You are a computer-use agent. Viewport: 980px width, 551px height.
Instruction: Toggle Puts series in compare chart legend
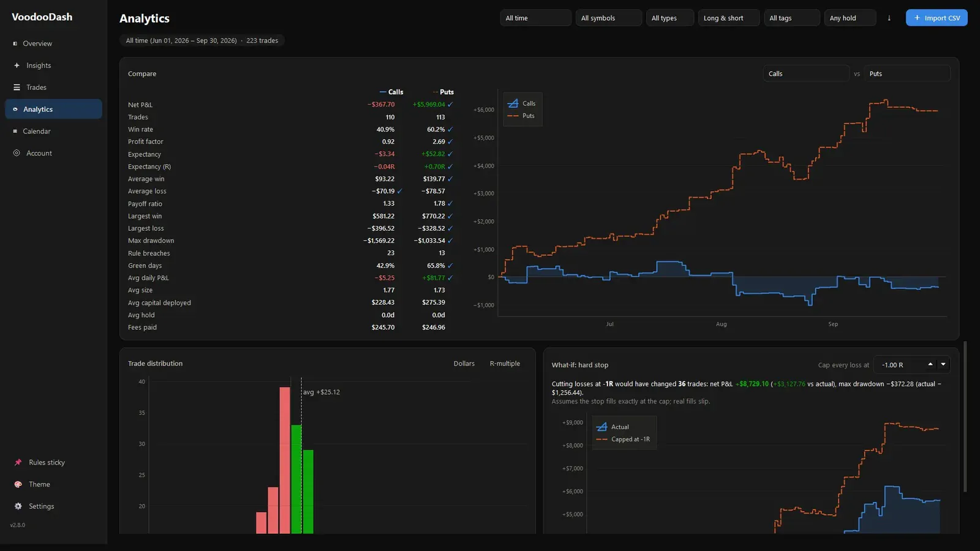522,116
